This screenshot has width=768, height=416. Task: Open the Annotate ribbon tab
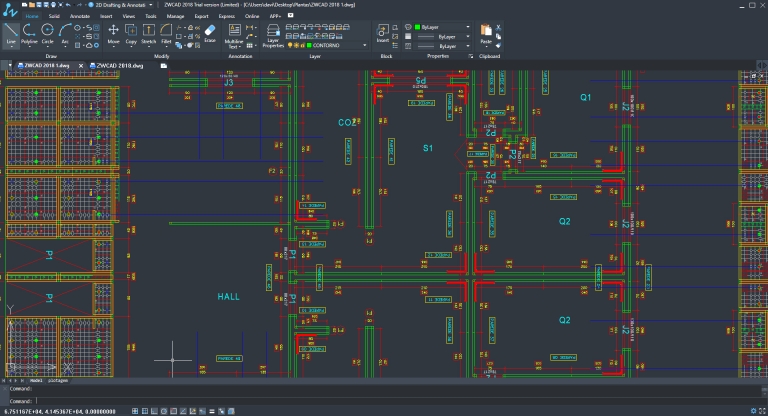coord(80,17)
